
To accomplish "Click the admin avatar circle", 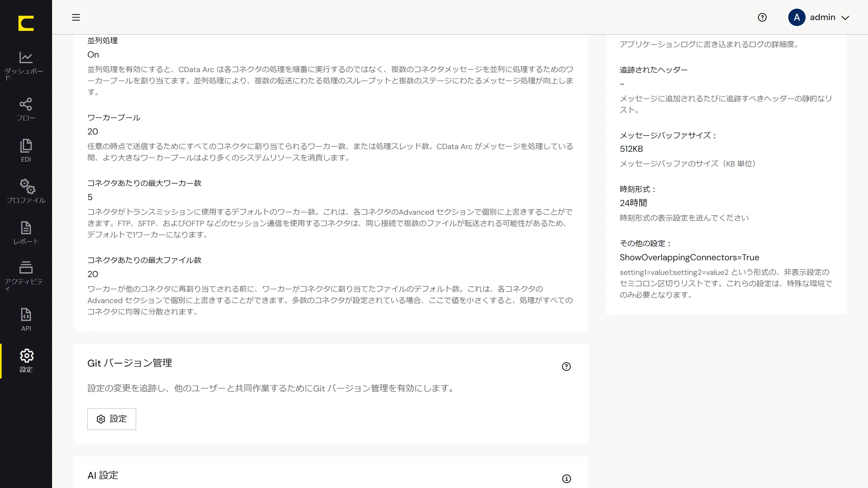I will (797, 17).
